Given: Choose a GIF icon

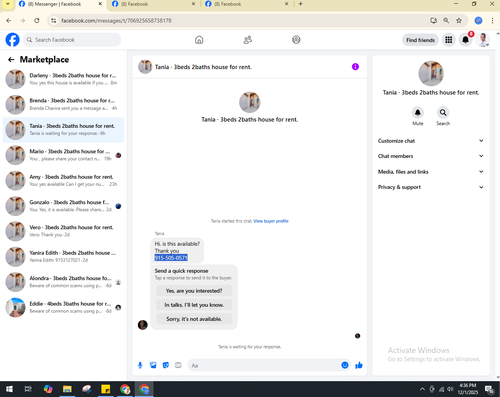Looking at the screenshot, I should point(178,365).
